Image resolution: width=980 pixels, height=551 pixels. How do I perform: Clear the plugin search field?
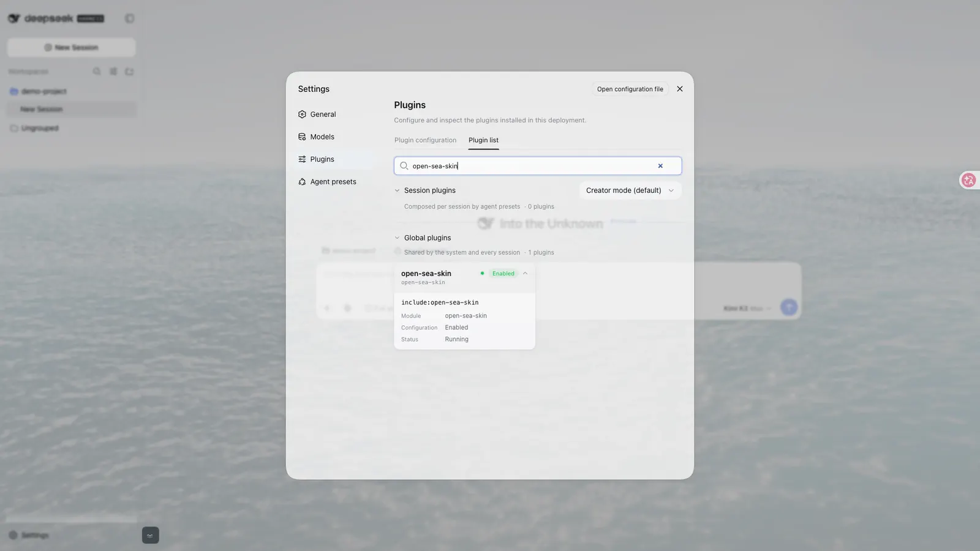click(660, 166)
